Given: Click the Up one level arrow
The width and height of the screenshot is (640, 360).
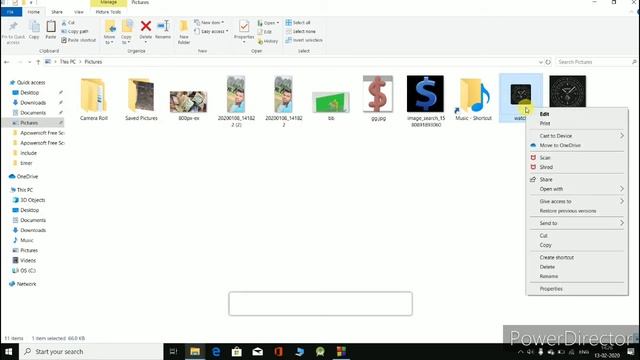Looking at the screenshot, I should click(x=38, y=62).
